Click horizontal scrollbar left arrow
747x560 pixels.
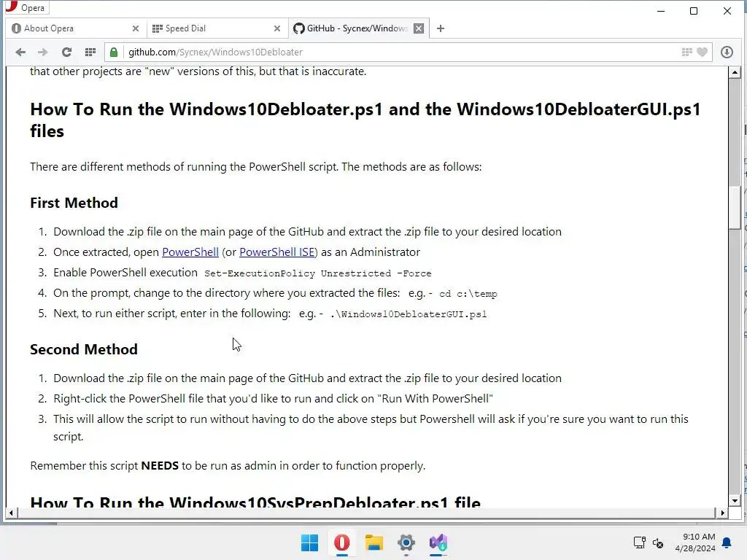pos(12,513)
